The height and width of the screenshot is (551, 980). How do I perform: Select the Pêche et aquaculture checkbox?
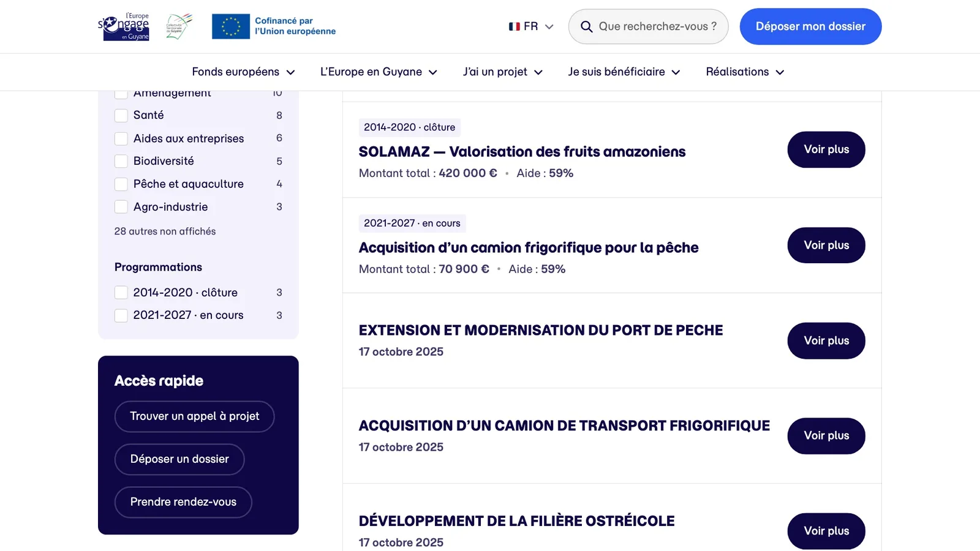[x=121, y=184]
